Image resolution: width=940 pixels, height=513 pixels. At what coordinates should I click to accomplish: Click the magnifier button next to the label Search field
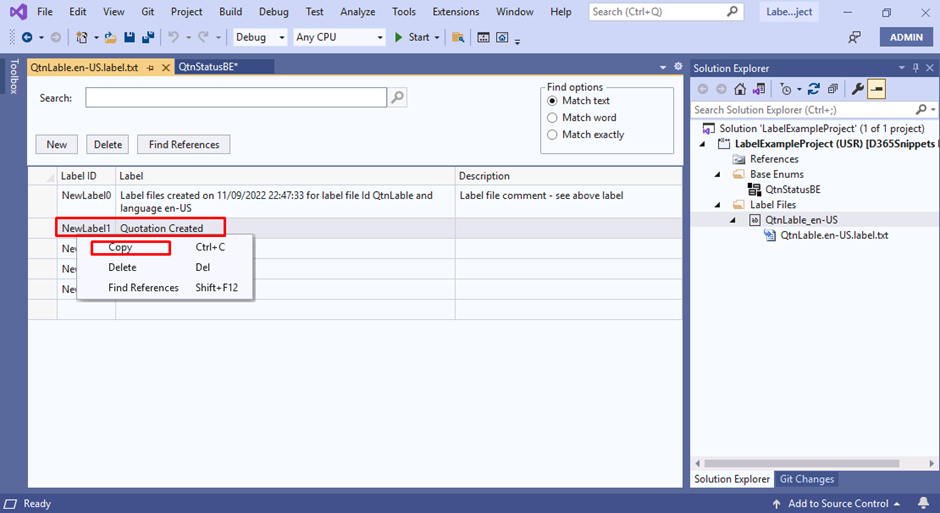click(x=397, y=97)
